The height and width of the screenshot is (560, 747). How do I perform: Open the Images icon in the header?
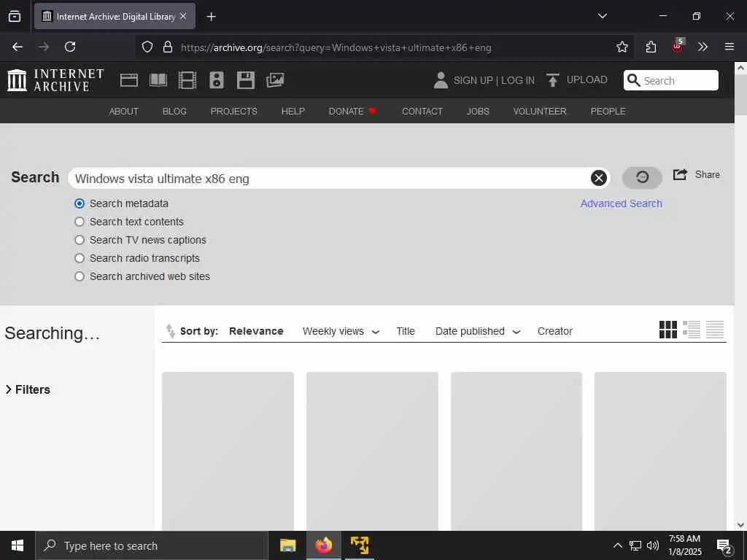pyautogui.click(x=275, y=80)
